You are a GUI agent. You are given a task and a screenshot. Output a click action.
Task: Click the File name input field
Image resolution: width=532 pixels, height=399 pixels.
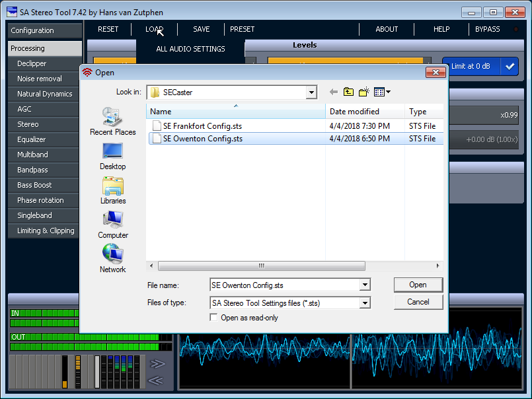pyautogui.click(x=285, y=285)
